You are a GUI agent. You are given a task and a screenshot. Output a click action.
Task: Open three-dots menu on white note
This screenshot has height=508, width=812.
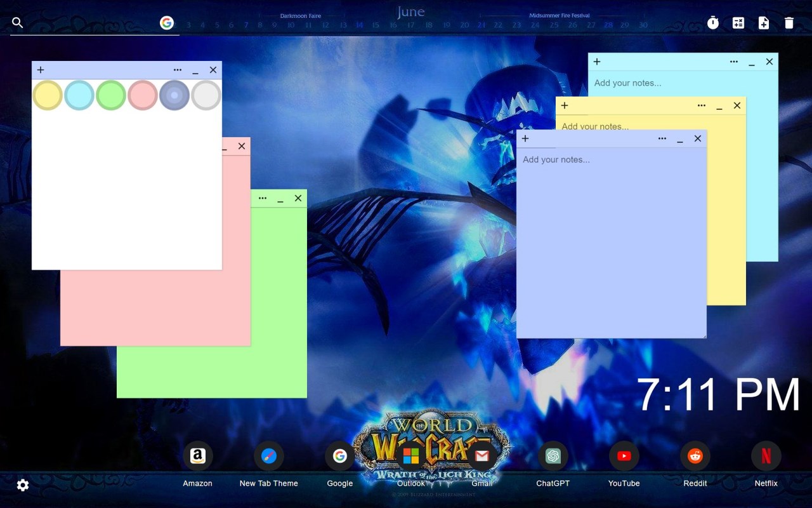[x=178, y=70]
